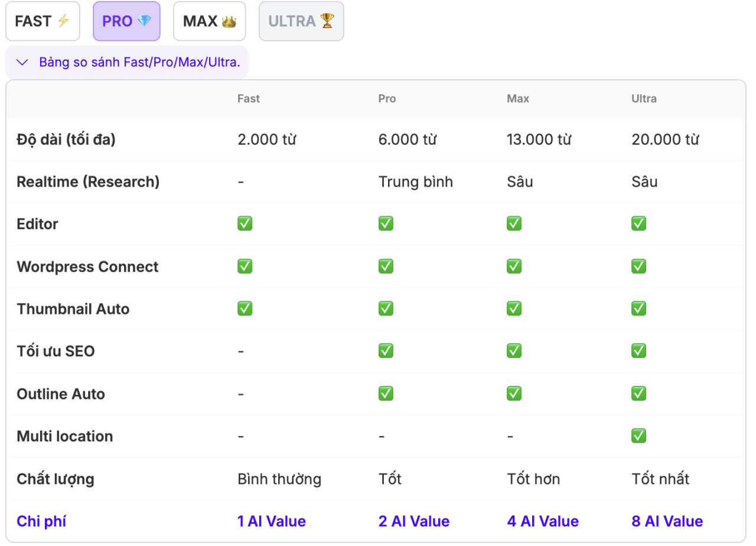Click the Ultra column header

(644, 99)
